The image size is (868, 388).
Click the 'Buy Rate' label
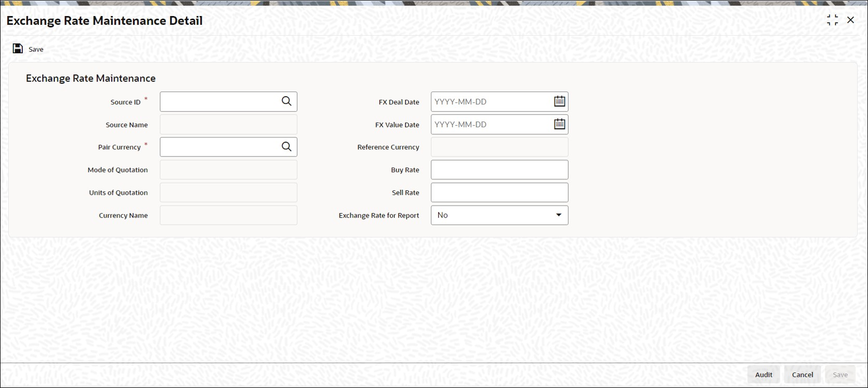pos(405,170)
